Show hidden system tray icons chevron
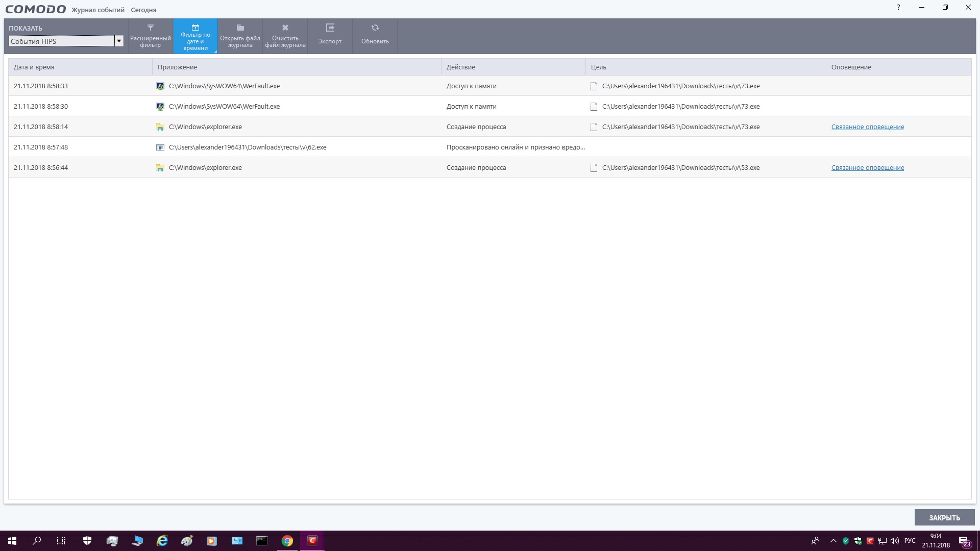 click(833, 541)
